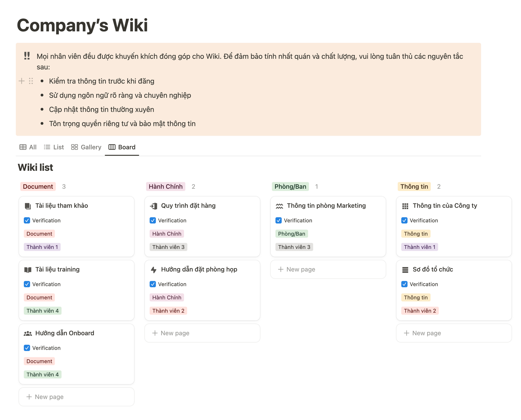This screenshot has width=521, height=420.
Task: Uncheck Verification on Tài liệu tham khảo
Action: point(27,220)
